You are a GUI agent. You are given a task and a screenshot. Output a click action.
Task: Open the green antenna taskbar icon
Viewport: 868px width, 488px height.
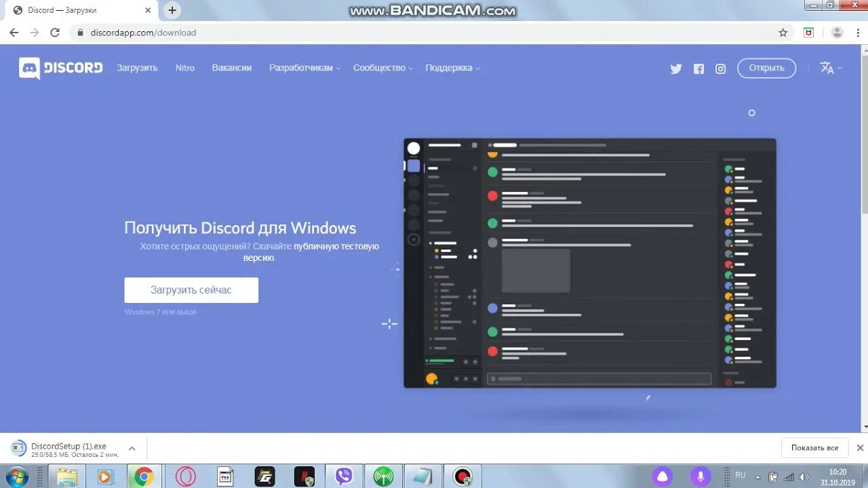coord(384,476)
